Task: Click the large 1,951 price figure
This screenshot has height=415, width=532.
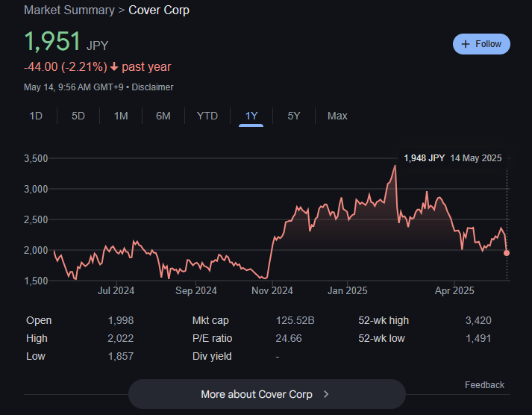Action: click(x=51, y=42)
